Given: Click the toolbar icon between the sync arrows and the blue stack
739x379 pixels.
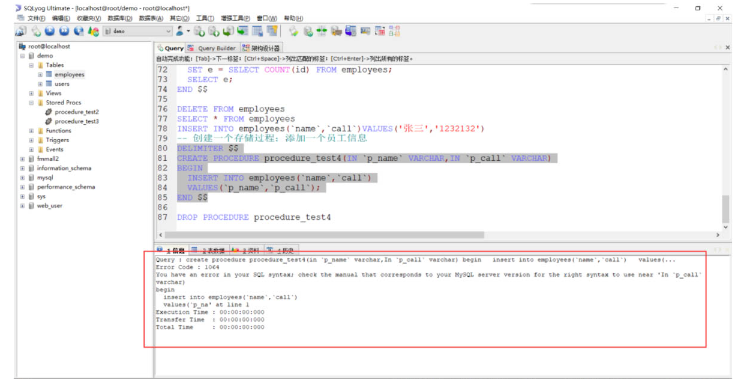Looking at the screenshot, I should click(x=336, y=32).
